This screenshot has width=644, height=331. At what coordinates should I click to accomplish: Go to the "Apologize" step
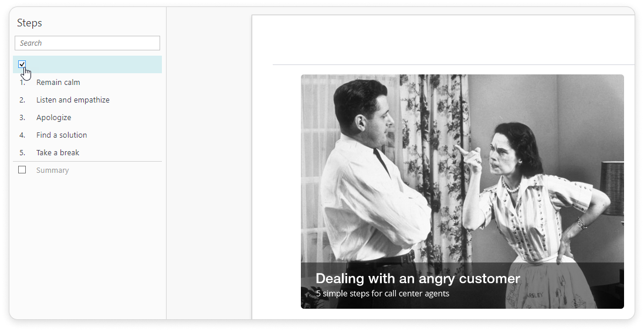pos(53,118)
